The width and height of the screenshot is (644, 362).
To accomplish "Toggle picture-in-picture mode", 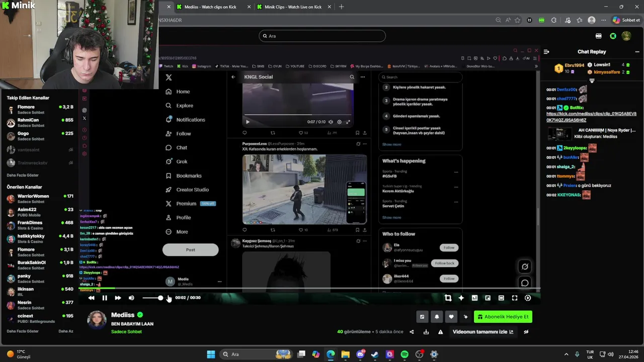I will pos(488,298).
